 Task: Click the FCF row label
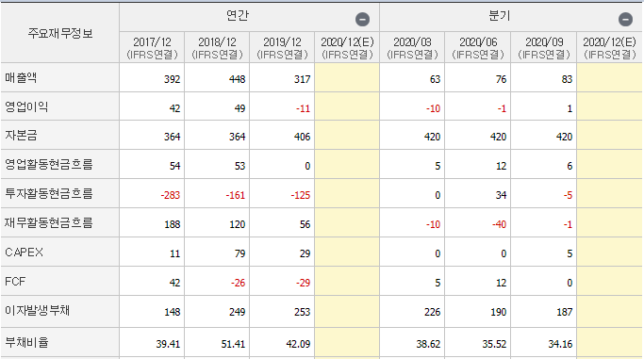[15, 282]
